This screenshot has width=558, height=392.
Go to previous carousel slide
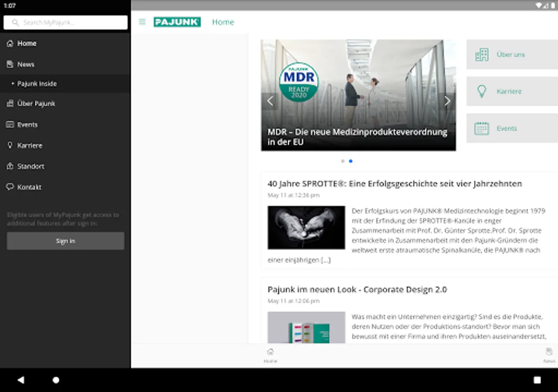[270, 101]
